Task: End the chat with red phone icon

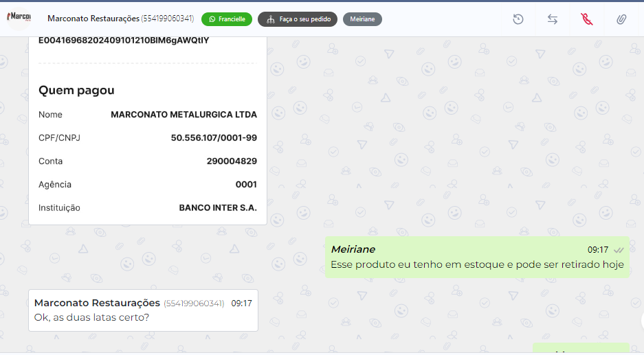Action: pos(586,19)
